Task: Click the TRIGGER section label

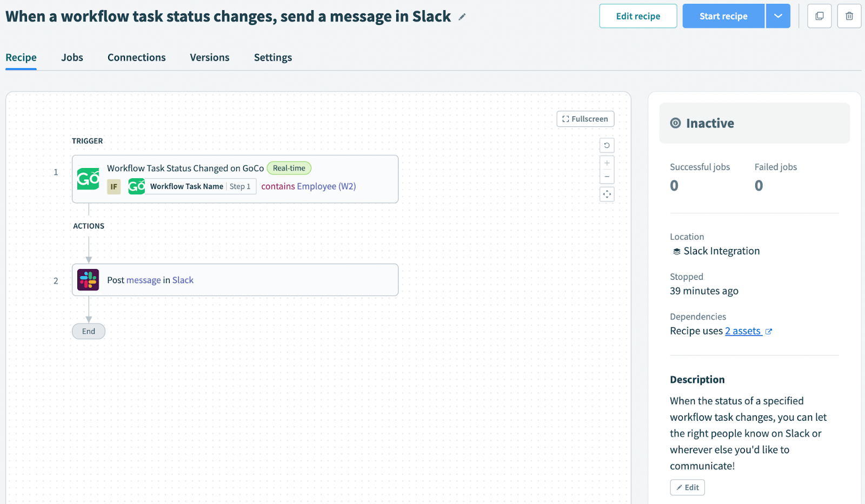Action: (87, 141)
